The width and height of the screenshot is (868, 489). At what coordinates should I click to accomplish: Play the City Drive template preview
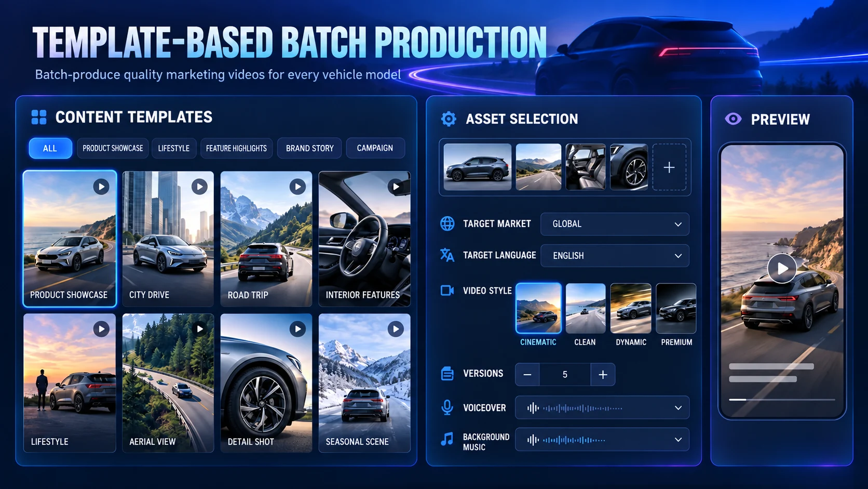click(199, 187)
